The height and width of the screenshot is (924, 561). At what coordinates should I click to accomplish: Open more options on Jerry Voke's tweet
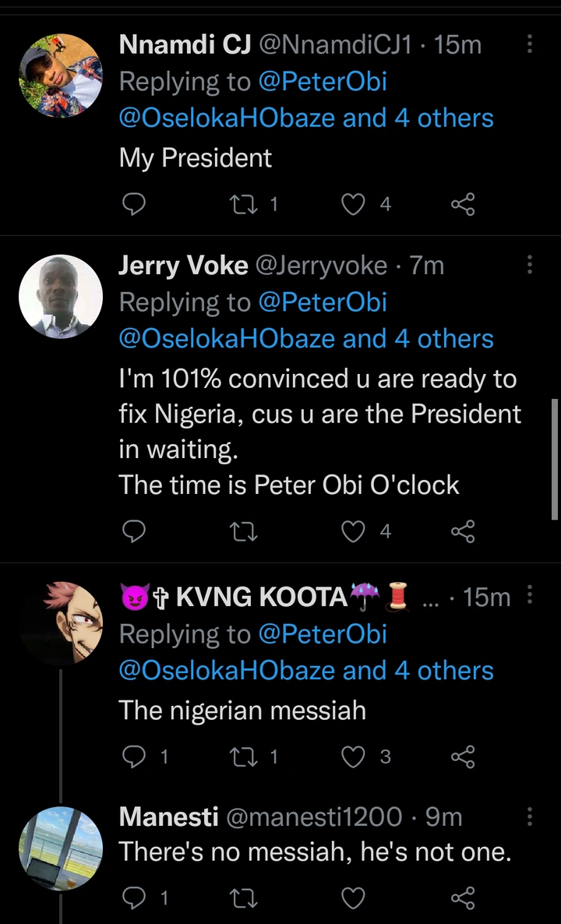point(530,265)
